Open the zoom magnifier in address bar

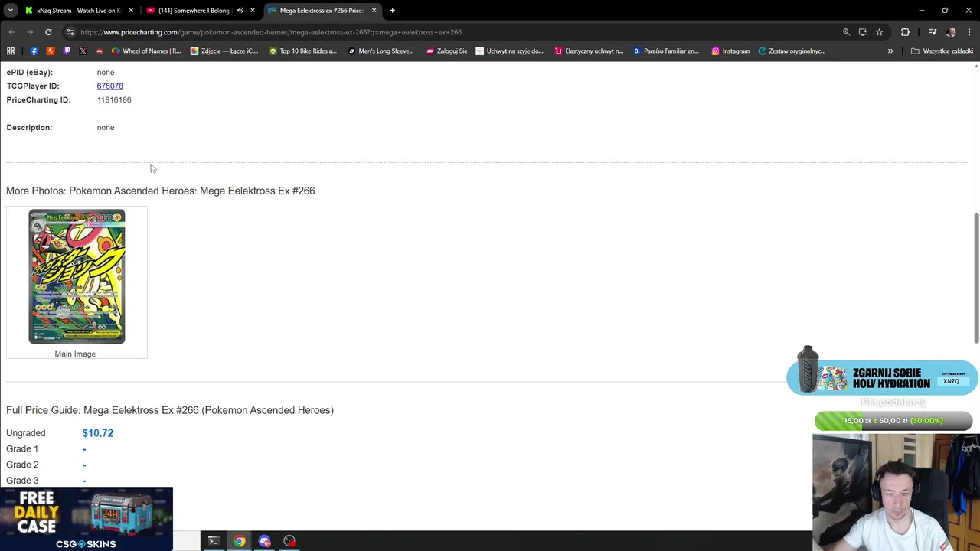pyautogui.click(x=846, y=32)
